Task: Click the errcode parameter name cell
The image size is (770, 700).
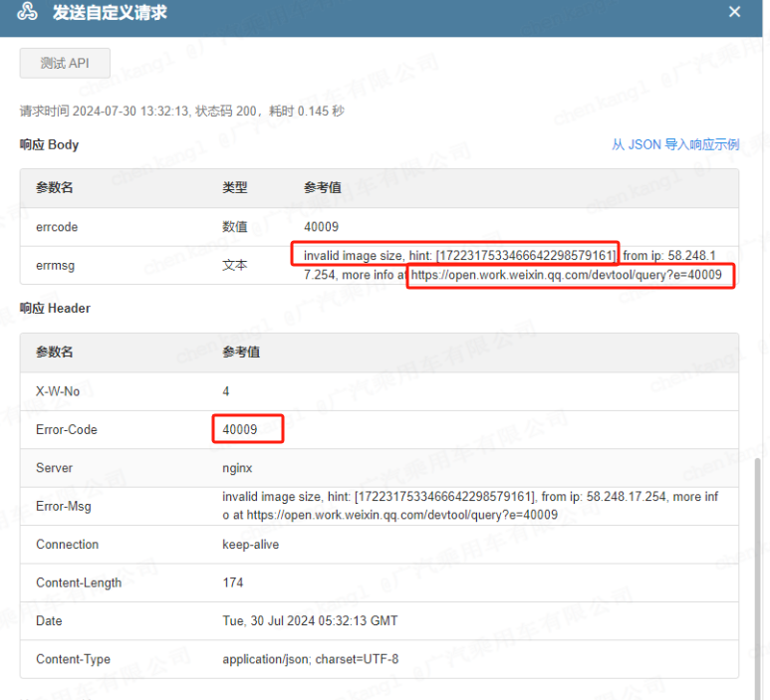Action: point(57,227)
